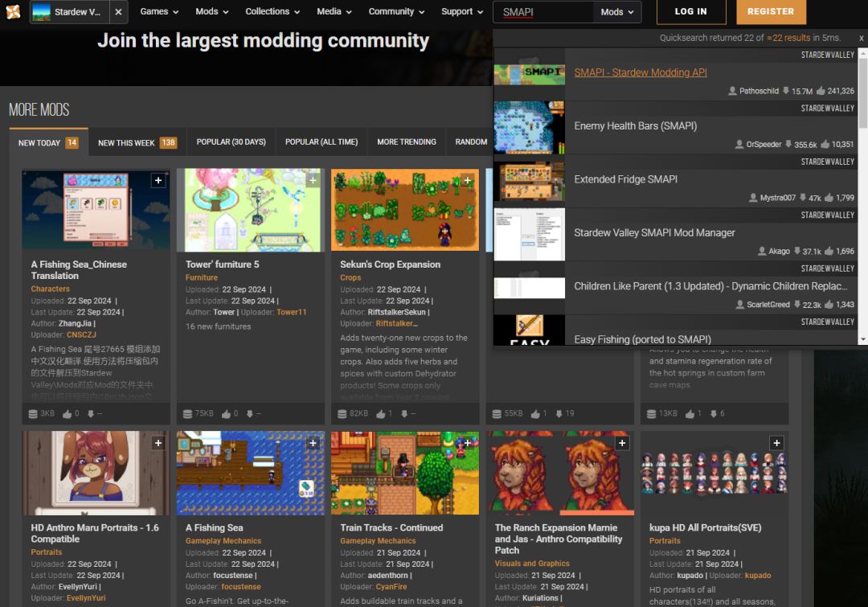This screenshot has width=868, height=607.
Task: Switch to the RANDOM tab
Action: coord(471,142)
